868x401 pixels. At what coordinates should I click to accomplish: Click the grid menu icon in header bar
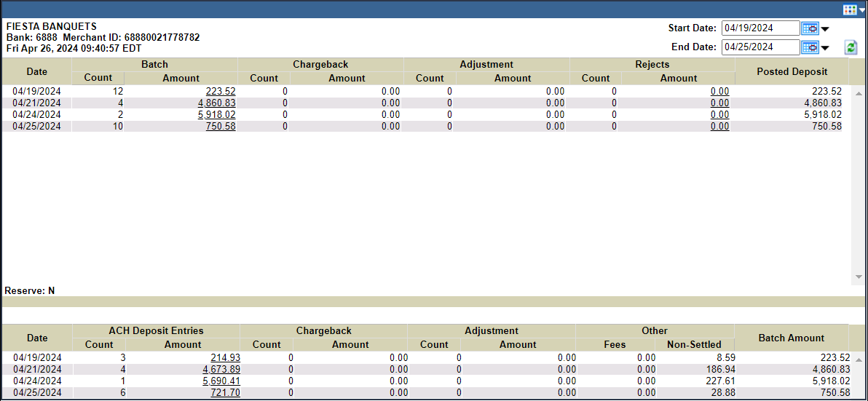click(849, 9)
